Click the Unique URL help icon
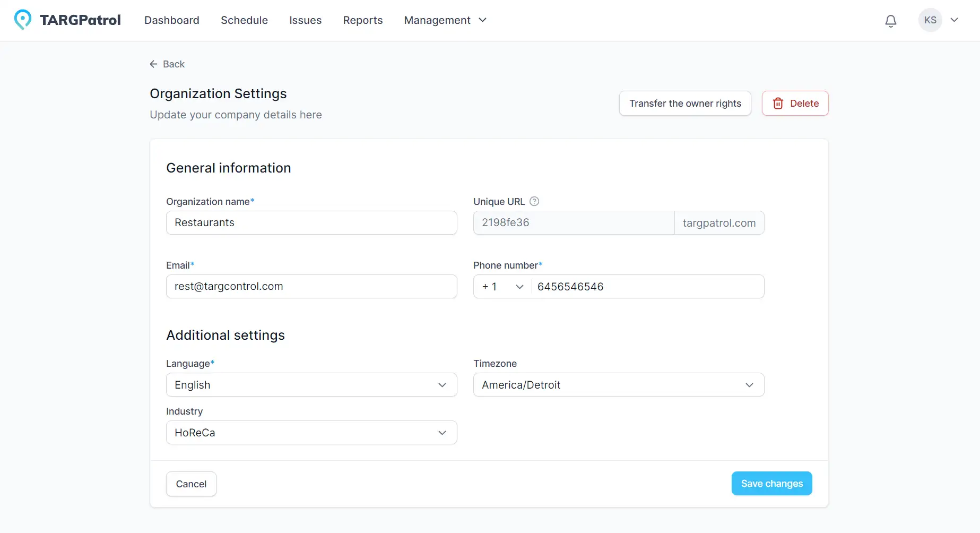 click(534, 201)
